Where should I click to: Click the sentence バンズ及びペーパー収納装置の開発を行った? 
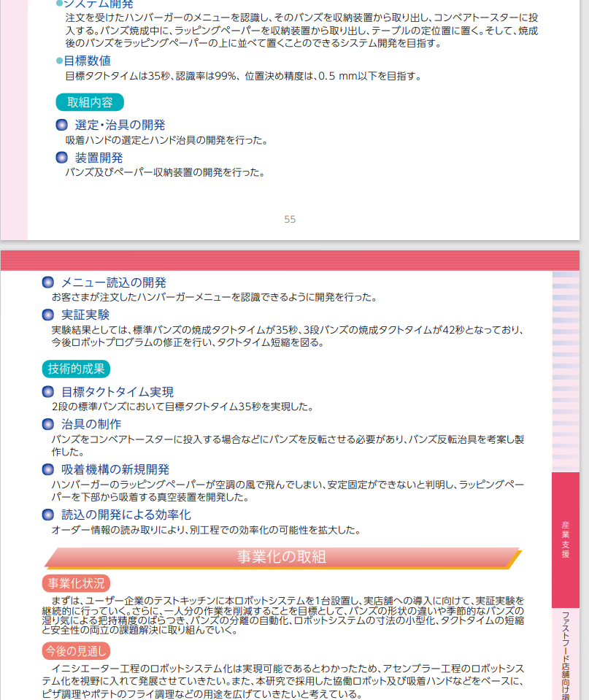pyautogui.click(x=165, y=172)
